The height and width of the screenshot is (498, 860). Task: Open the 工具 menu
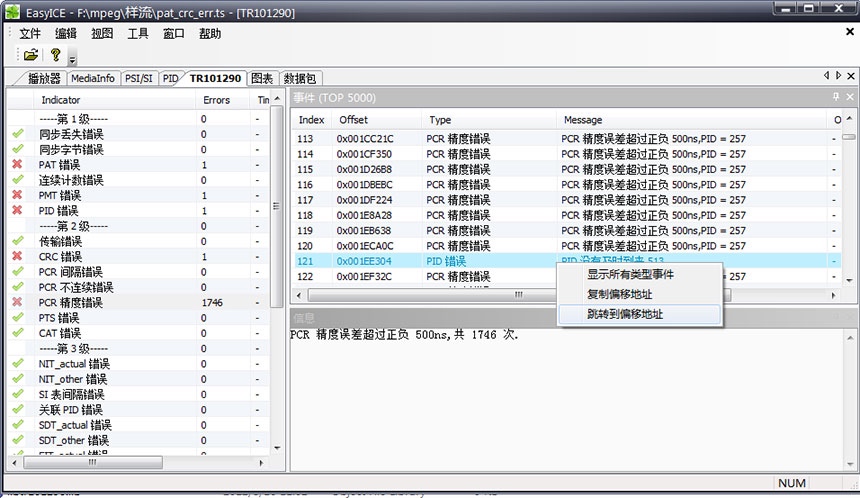pyautogui.click(x=138, y=33)
